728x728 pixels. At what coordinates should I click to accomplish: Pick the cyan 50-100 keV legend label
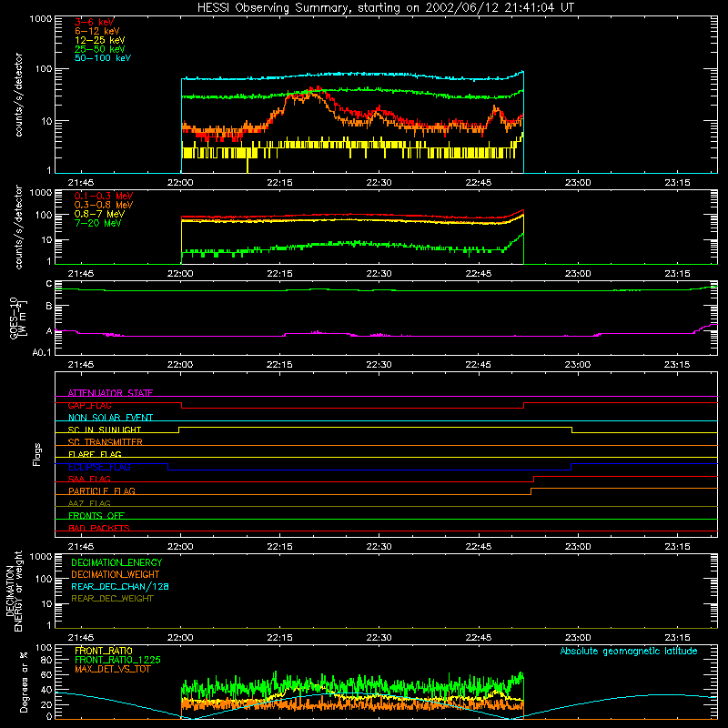point(103,57)
